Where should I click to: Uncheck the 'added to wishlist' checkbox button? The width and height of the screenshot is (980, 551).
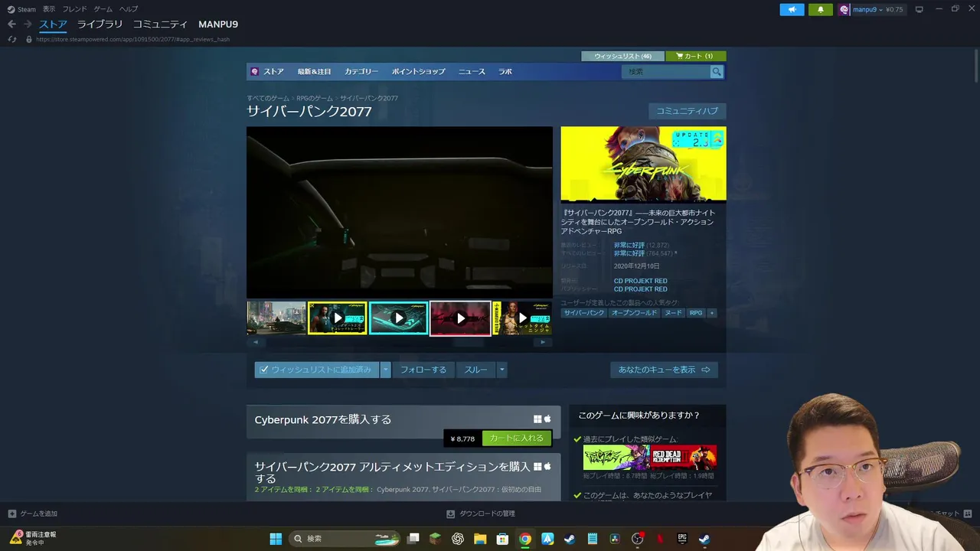point(317,370)
